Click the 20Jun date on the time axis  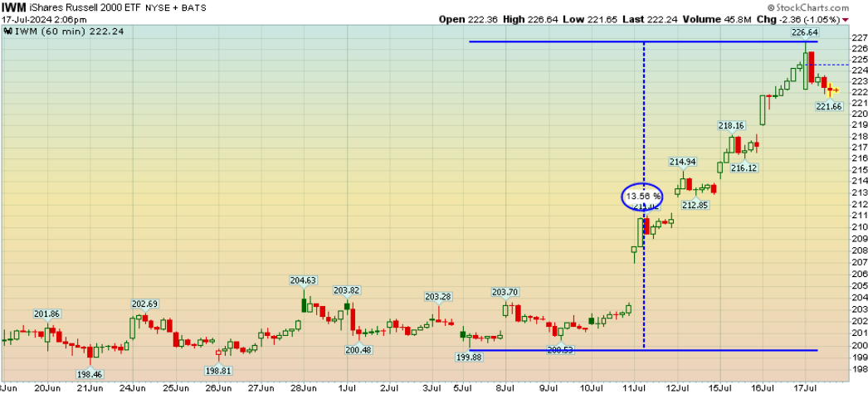(47, 387)
